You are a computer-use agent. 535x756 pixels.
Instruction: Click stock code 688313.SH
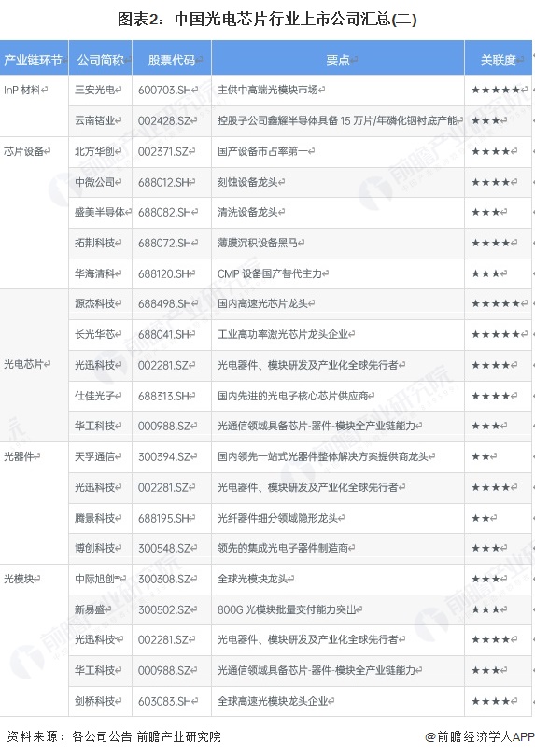[x=164, y=396]
